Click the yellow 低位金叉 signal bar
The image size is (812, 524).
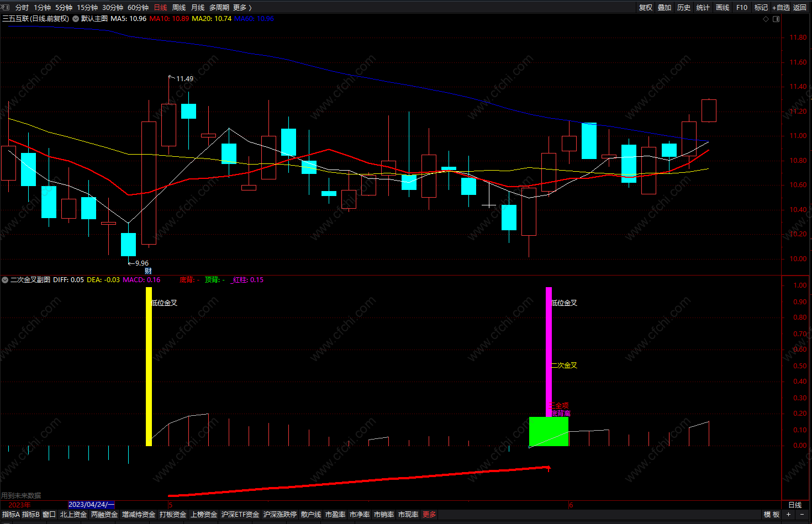coord(149,366)
